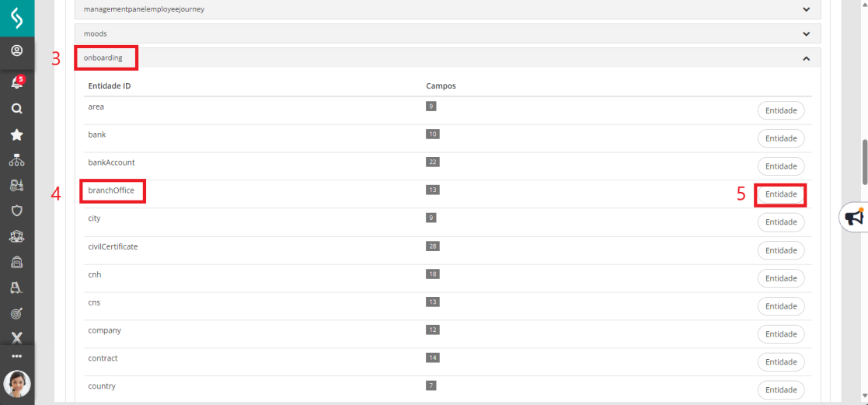Click Entidade button for bankAccount
Image resolution: width=868 pixels, height=405 pixels.
pos(781,166)
